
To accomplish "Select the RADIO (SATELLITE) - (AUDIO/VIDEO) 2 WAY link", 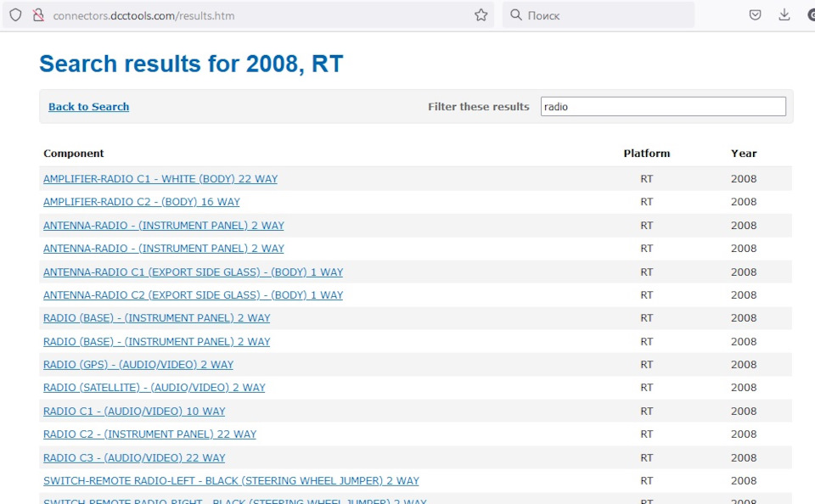I will [x=155, y=387].
